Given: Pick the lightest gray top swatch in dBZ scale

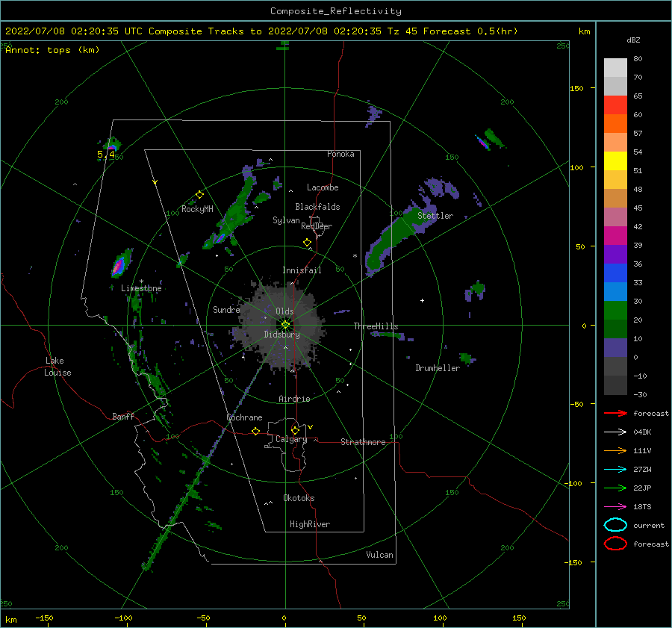Looking at the screenshot, I should point(615,68).
